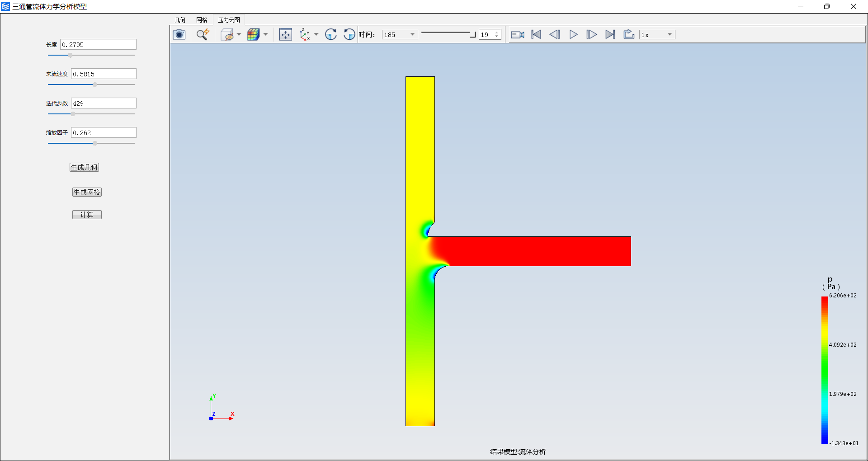Open the time value 185 dropdown
868x461 pixels.
pos(400,34)
